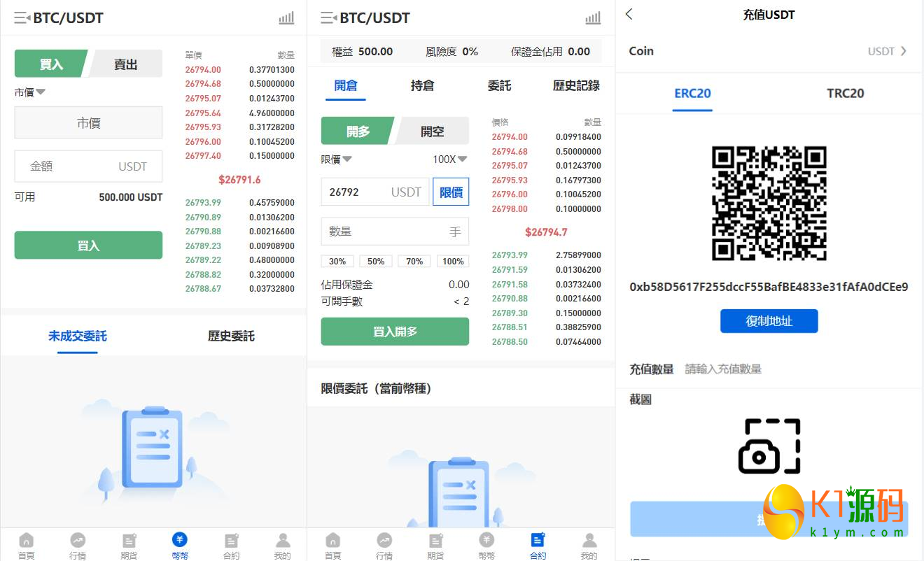This screenshot has height=561, width=924.
Task: Switch to the 未成交委託 tab
Action: [78, 336]
